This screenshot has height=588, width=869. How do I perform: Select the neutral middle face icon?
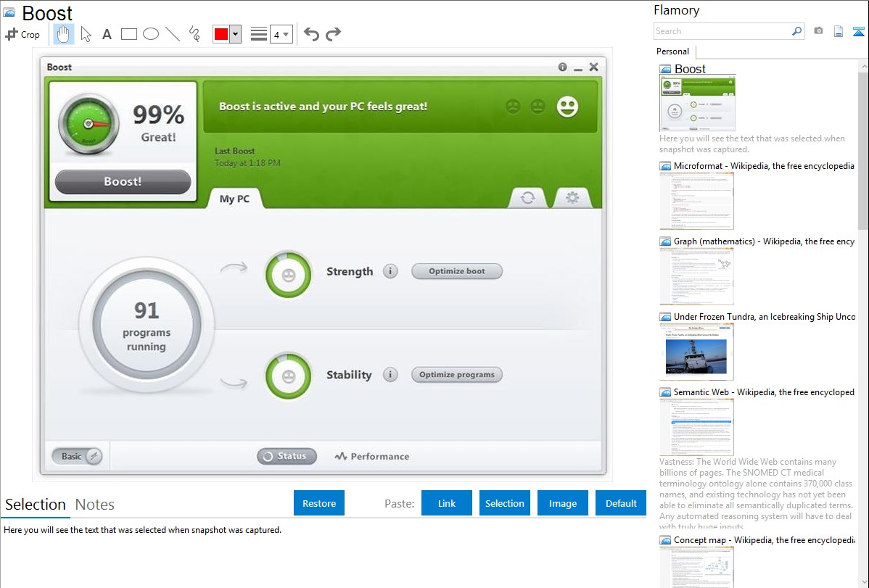pyautogui.click(x=538, y=107)
